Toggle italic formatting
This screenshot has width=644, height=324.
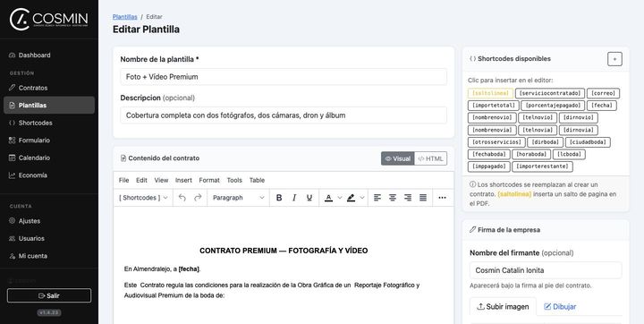[294, 198]
